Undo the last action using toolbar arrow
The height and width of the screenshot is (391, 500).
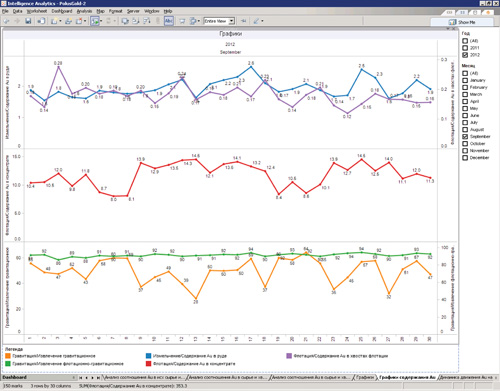6,21
